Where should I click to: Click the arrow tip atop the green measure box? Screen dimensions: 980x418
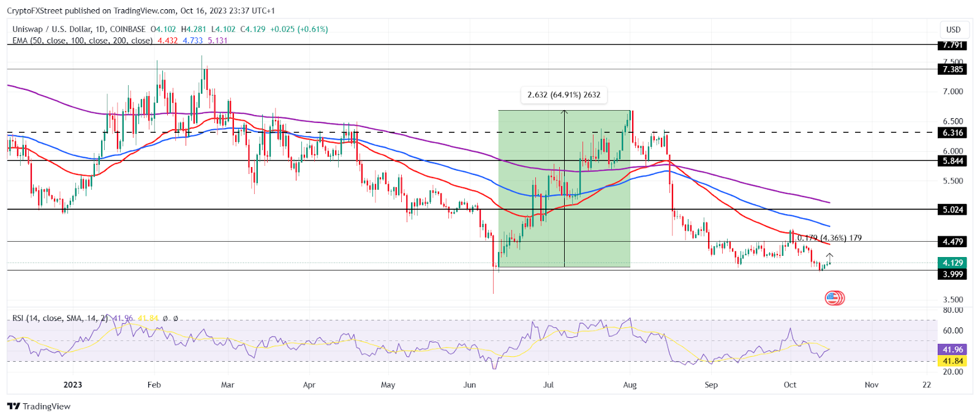[x=564, y=112]
